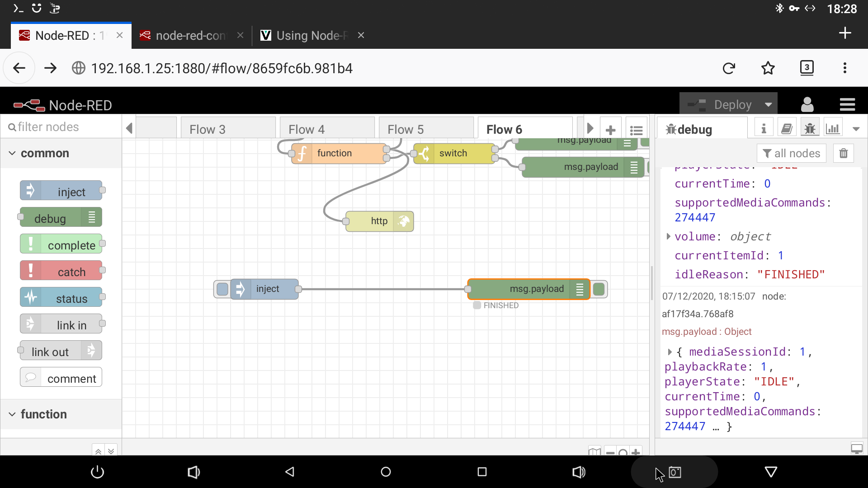Viewport: 868px width, 488px height.
Task: Select the comment palette node
Action: coord(61,377)
